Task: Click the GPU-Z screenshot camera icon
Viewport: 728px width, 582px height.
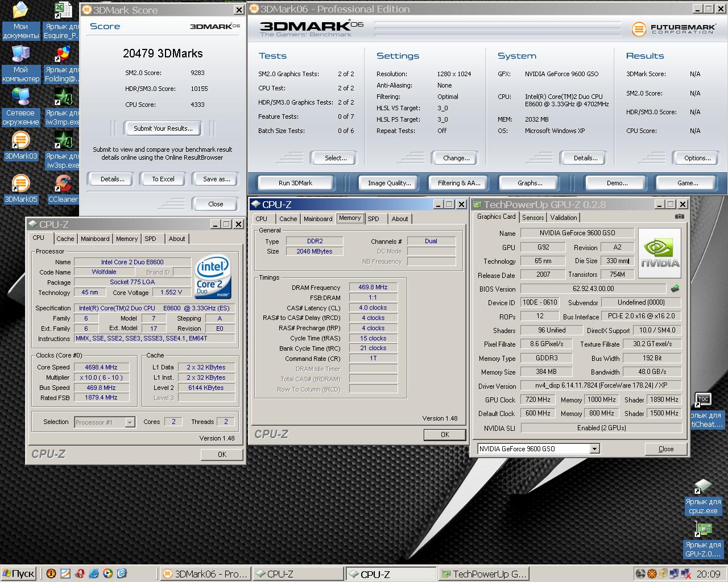Action: click(679, 217)
